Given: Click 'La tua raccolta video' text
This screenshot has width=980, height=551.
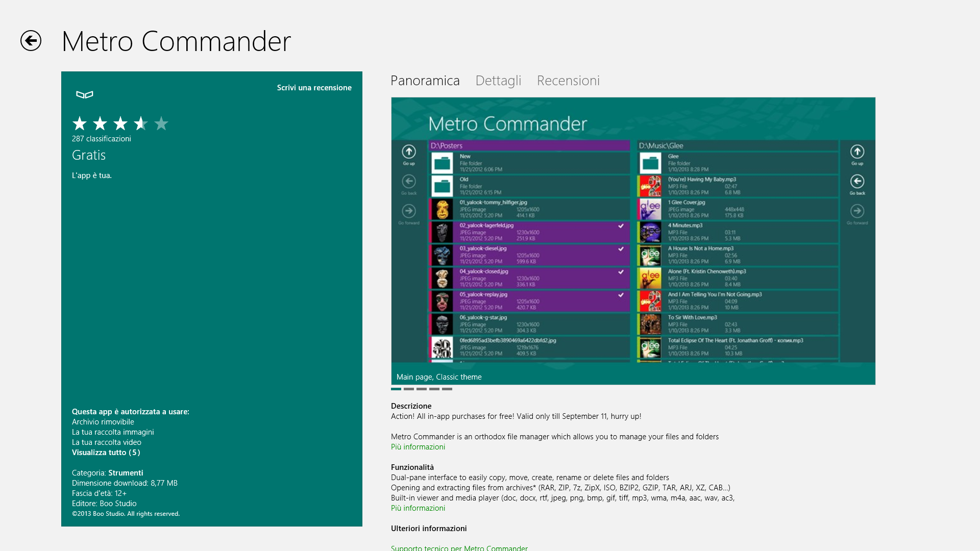Looking at the screenshot, I should [107, 442].
